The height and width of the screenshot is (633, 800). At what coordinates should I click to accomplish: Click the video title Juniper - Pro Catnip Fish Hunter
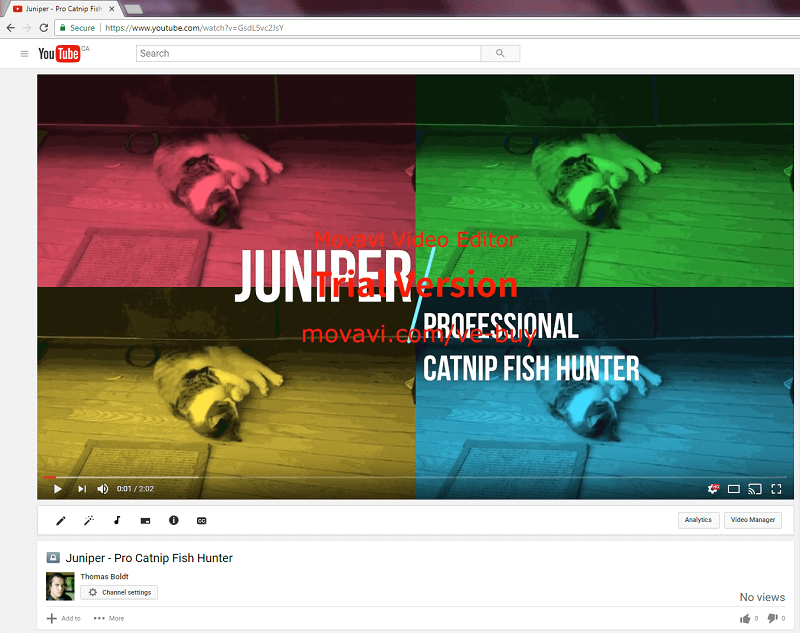tap(149, 558)
